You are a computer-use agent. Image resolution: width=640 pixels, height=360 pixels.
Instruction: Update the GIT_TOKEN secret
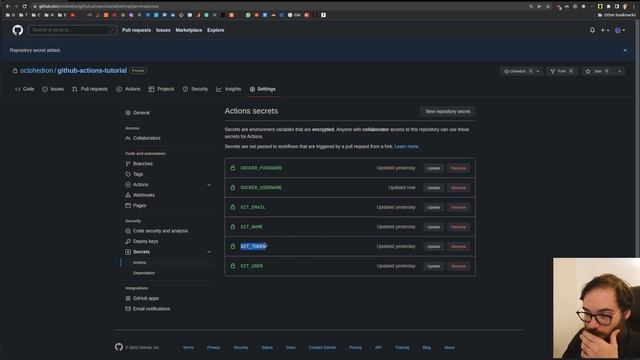point(433,247)
